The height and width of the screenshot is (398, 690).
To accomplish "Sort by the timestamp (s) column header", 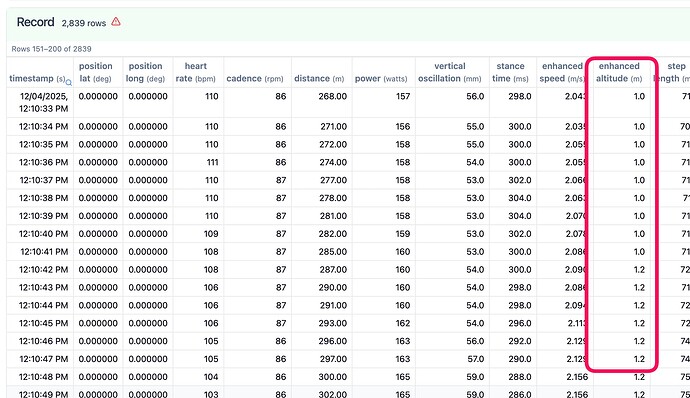I will [37, 78].
